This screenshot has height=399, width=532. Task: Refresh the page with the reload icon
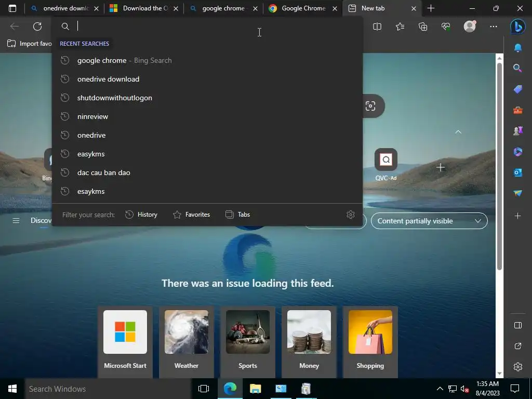37,26
